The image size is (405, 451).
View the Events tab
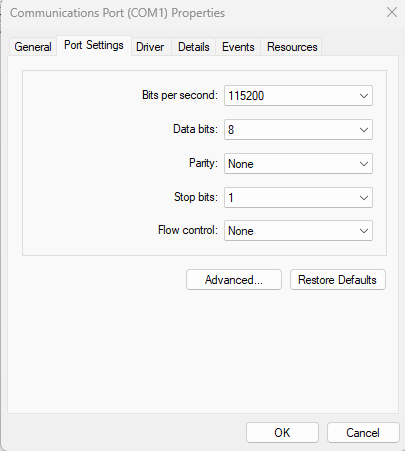[238, 47]
